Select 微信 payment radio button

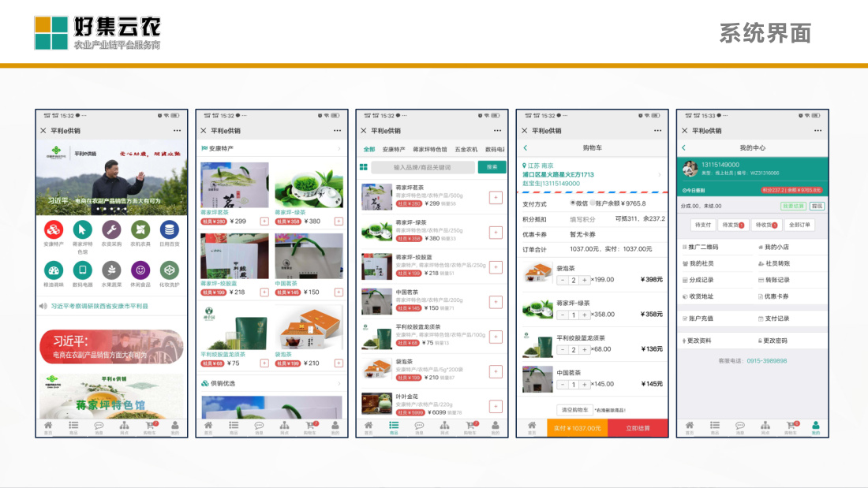(x=573, y=203)
